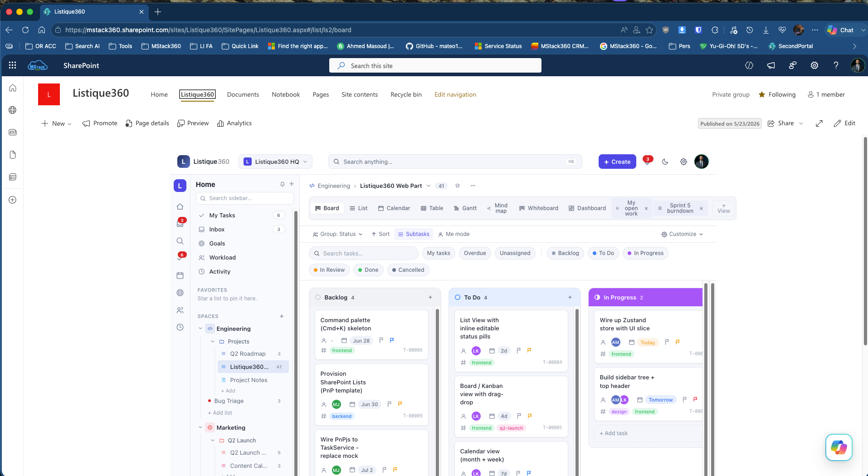
Task: Toggle Me mode
Action: coord(454,234)
